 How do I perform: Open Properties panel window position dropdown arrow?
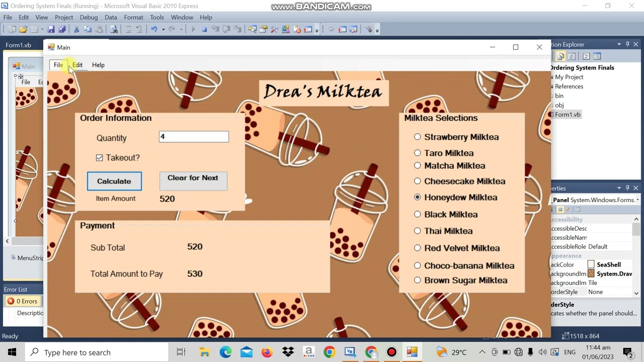619,188
